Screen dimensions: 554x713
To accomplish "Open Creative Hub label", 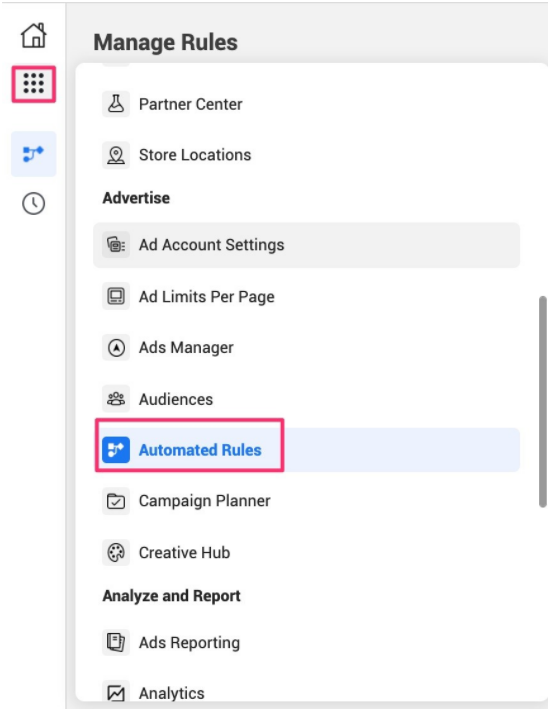I will (184, 552).
